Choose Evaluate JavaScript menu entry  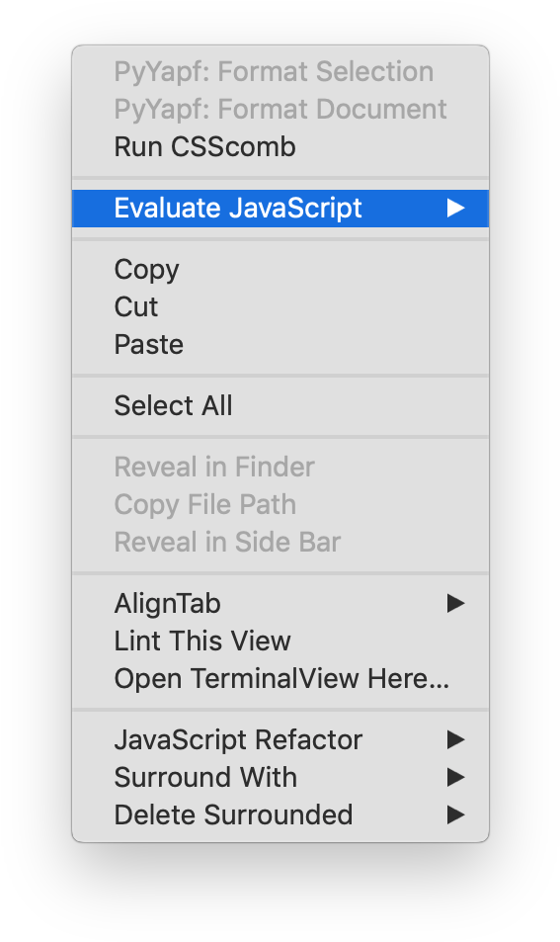click(x=280, y=209)
